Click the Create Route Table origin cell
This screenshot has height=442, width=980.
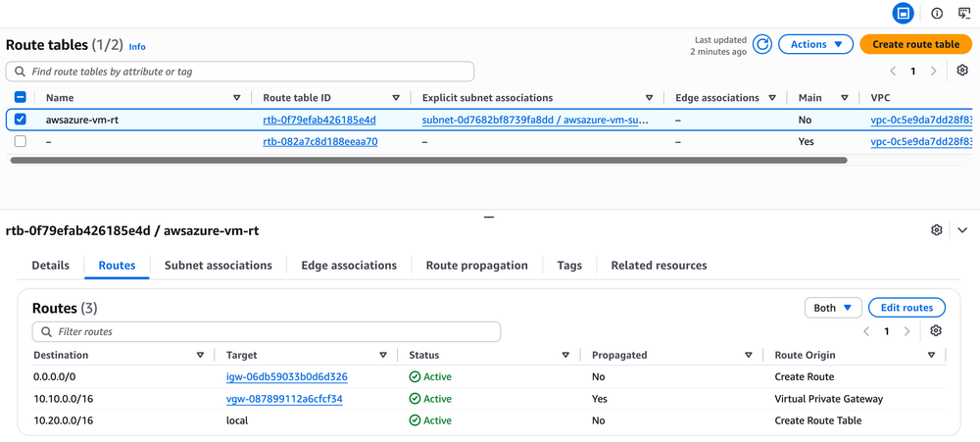point(818,420)
